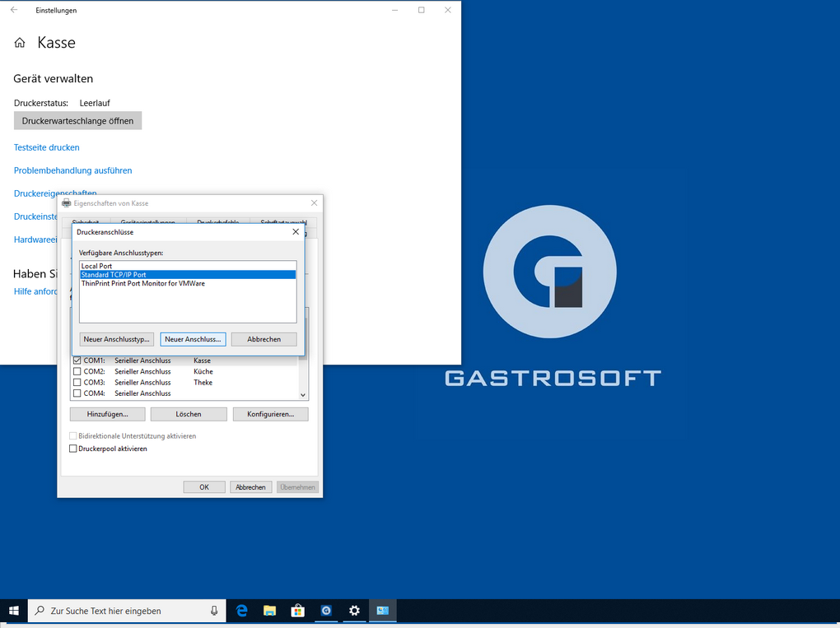Open the GastroSoft app from taskbar
Screen dimensions: 840x628
326,611
